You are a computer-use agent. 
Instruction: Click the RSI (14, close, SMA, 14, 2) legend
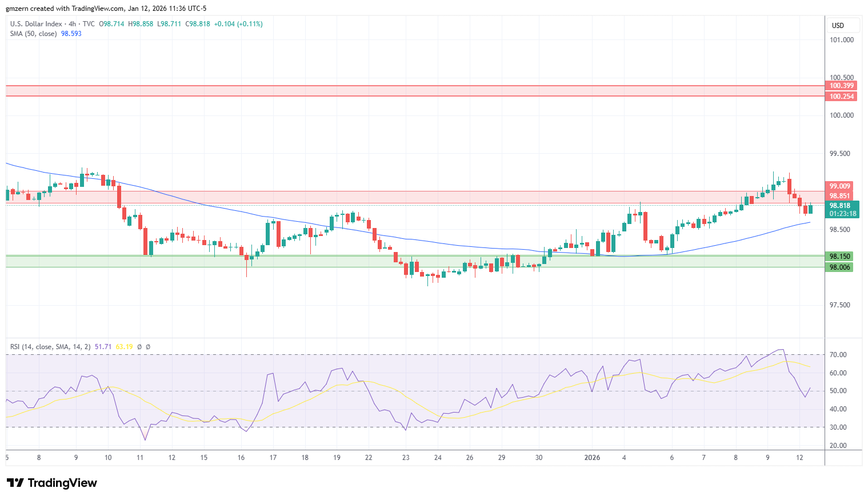pos(50,347)
